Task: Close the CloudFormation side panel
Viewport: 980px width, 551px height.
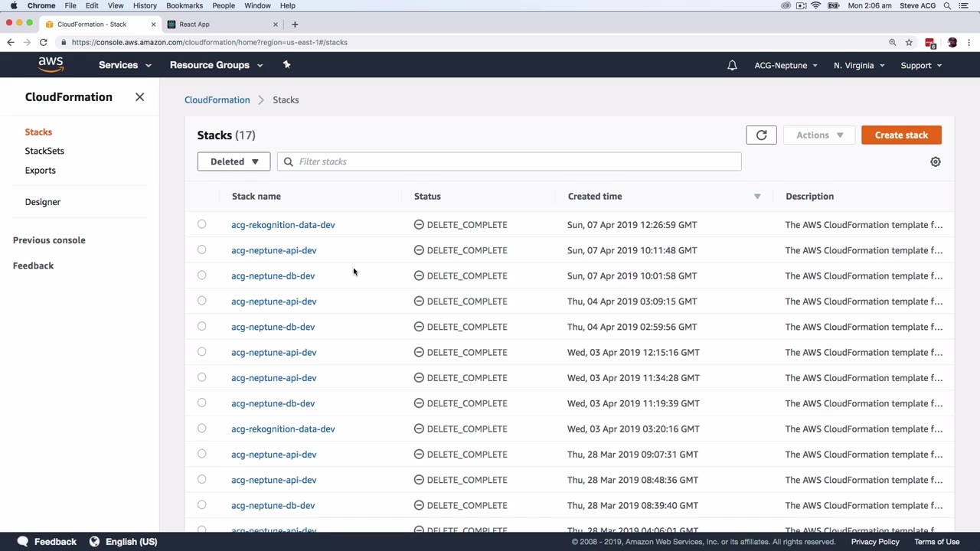Action: coord(139,97)
